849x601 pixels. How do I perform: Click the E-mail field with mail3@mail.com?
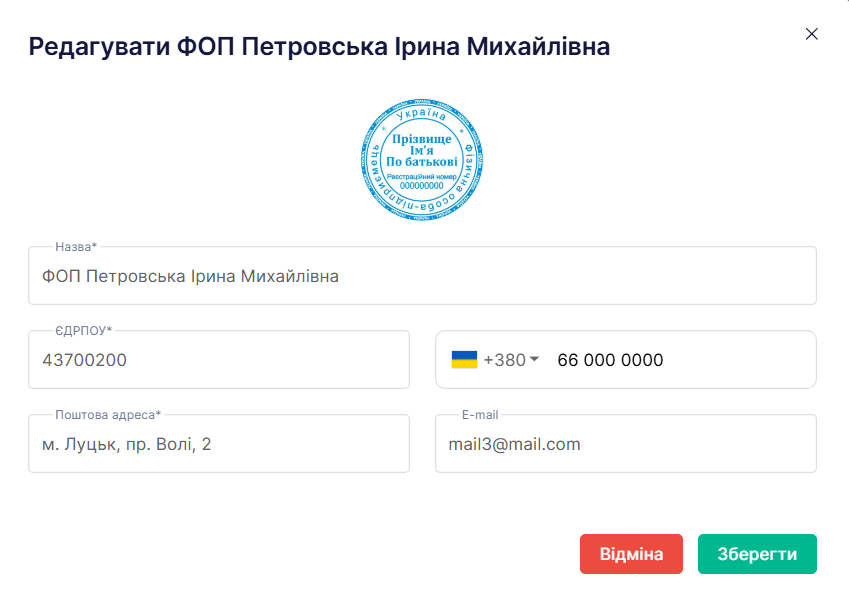pos(626,444)
